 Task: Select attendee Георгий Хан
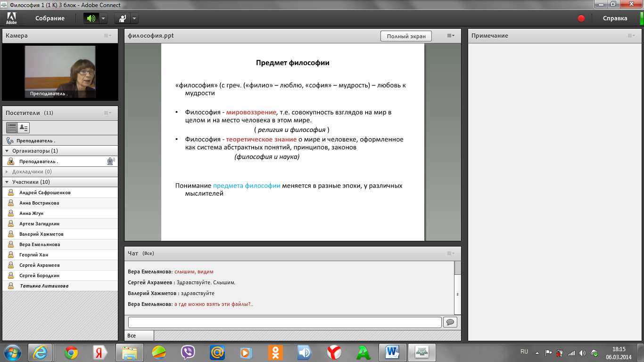pyautogui.click(x=60, y=255)
